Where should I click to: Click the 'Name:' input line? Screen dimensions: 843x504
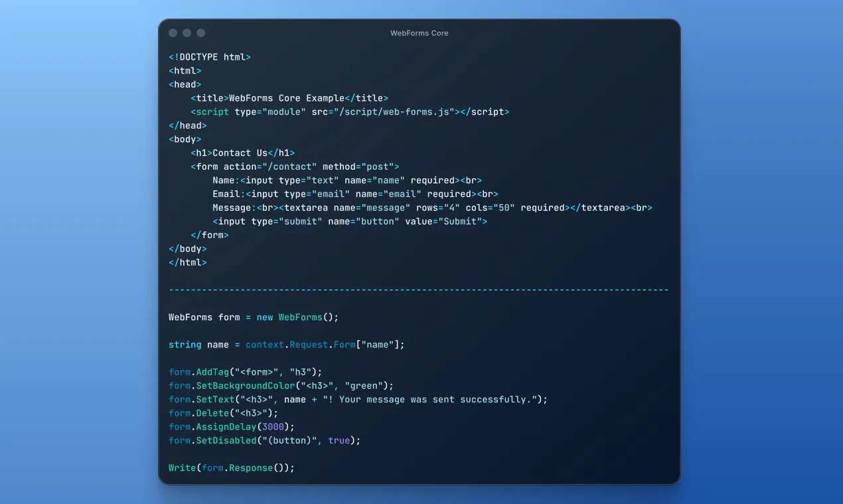coord(347,180)
